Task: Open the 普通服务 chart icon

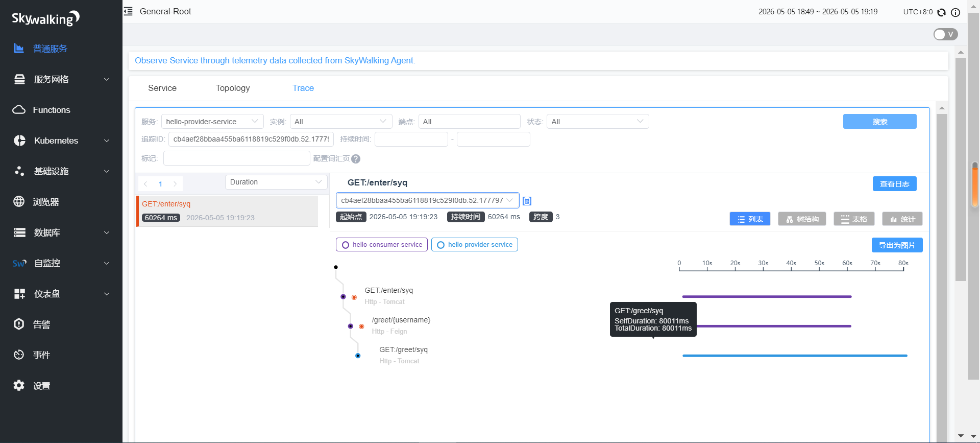Action: coord(19,49)
